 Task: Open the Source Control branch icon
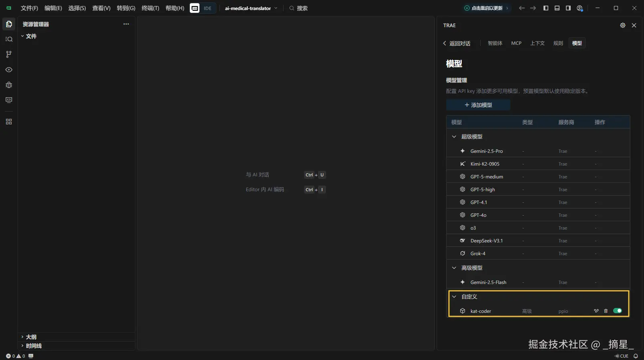pos(9,54)
